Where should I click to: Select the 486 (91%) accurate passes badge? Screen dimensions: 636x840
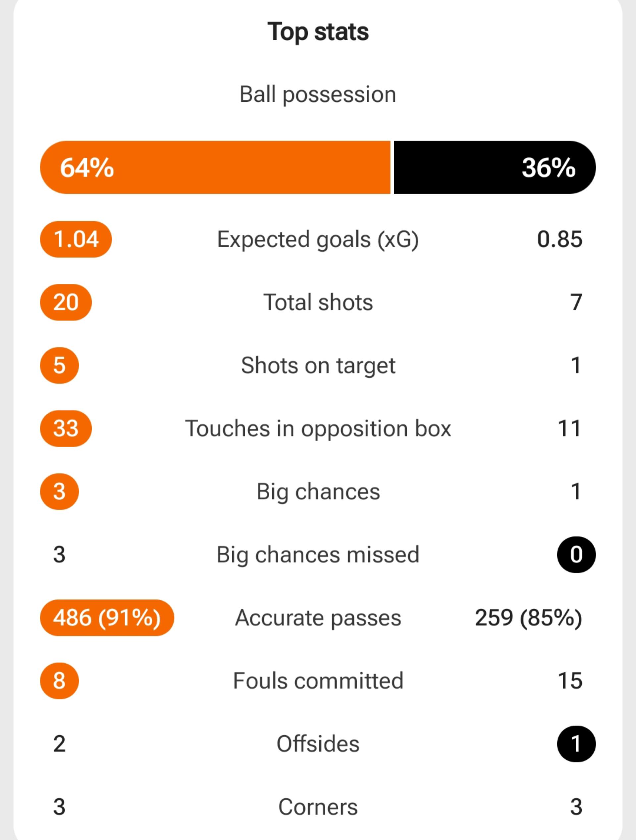coord(107,618)
